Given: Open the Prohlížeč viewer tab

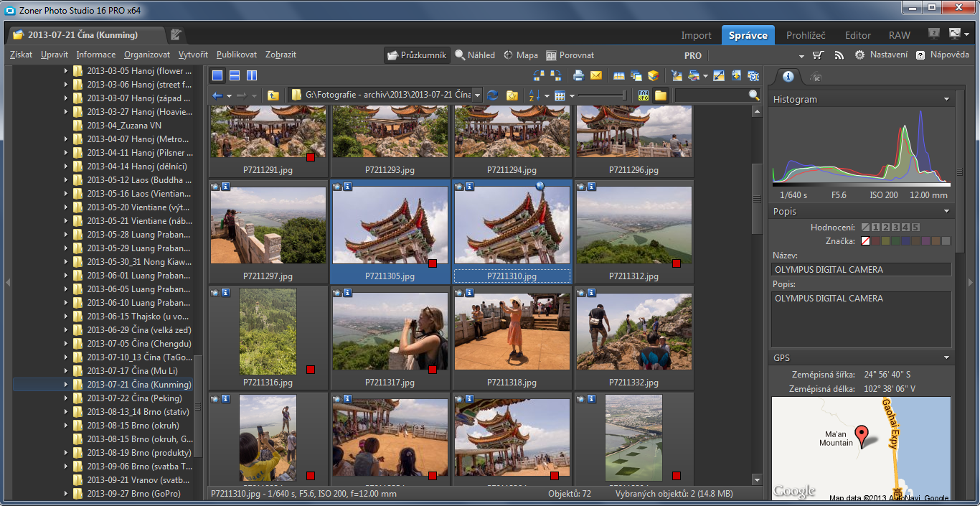Looking at the screenshot, I should 806,35.
